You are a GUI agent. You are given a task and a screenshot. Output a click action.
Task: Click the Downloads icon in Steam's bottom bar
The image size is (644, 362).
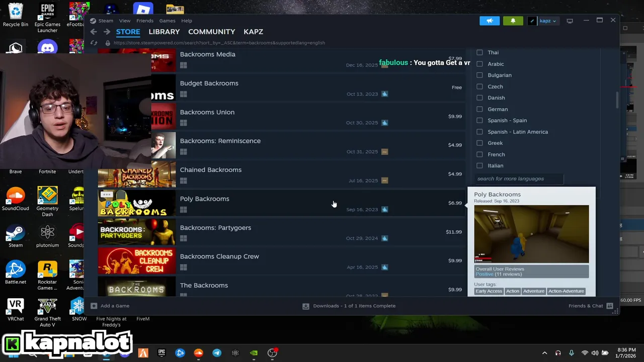(306, 306)
